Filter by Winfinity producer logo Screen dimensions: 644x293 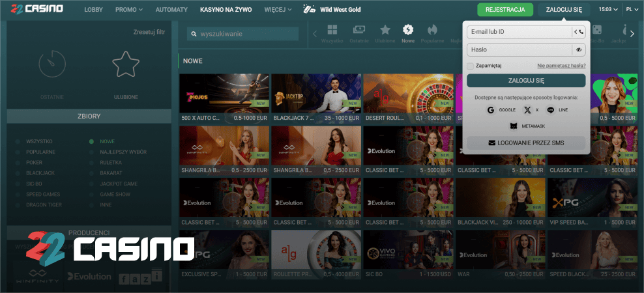38,277
